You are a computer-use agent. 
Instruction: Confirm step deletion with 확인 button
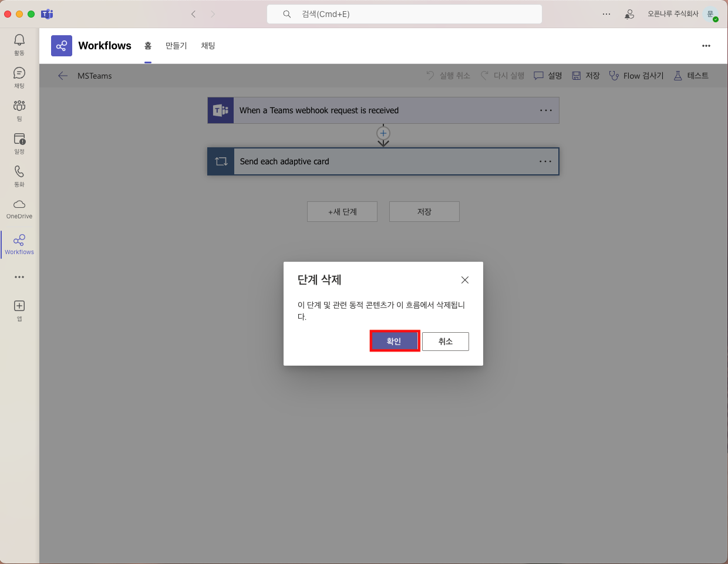click(394, 341)
